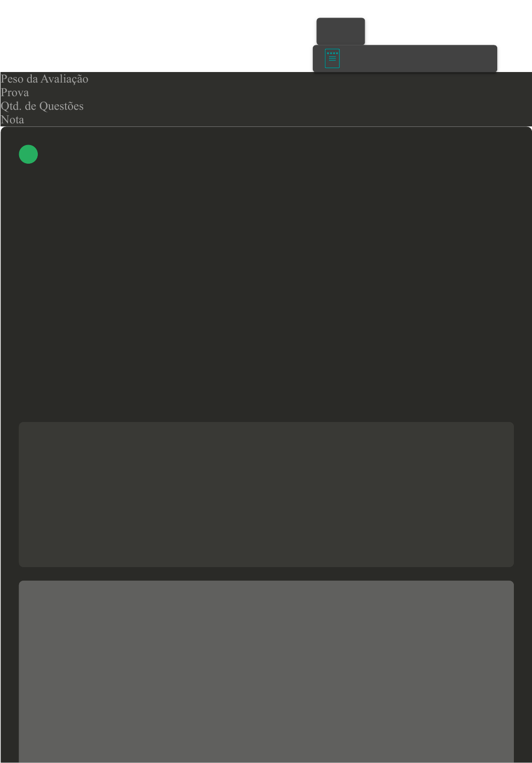Click the word Avaliação in the first label
This screenshot has width=532, height=763.
pos(64,79)
